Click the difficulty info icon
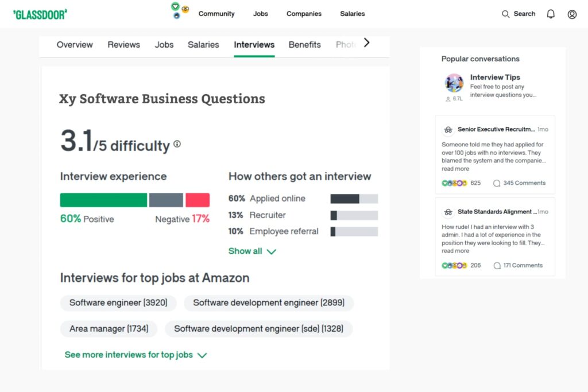The height and width of the screenshot is (392, 588). point(177,144)
